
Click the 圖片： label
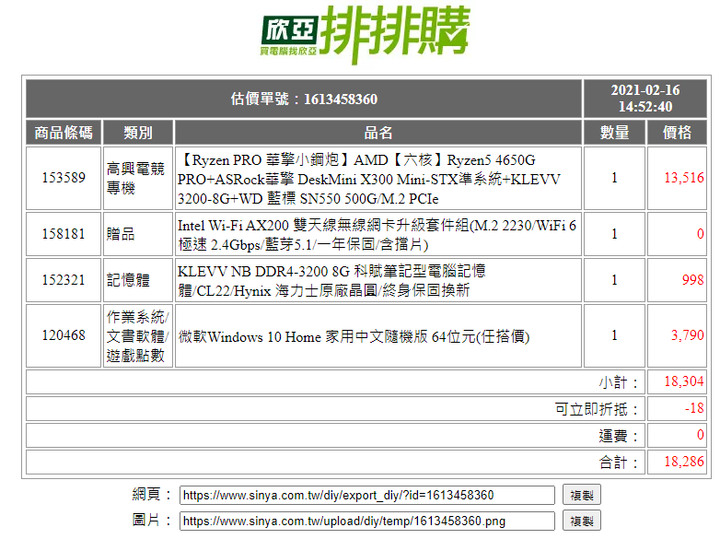click(152, 520)
